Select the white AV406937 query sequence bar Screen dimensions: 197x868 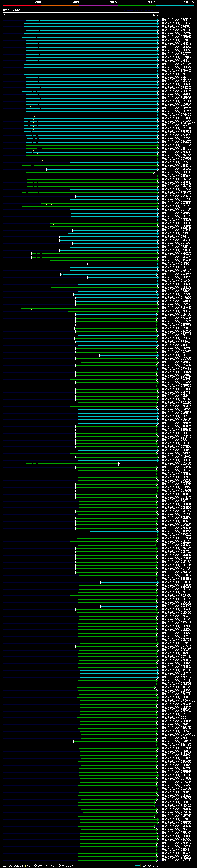click(x=81, y=12)
